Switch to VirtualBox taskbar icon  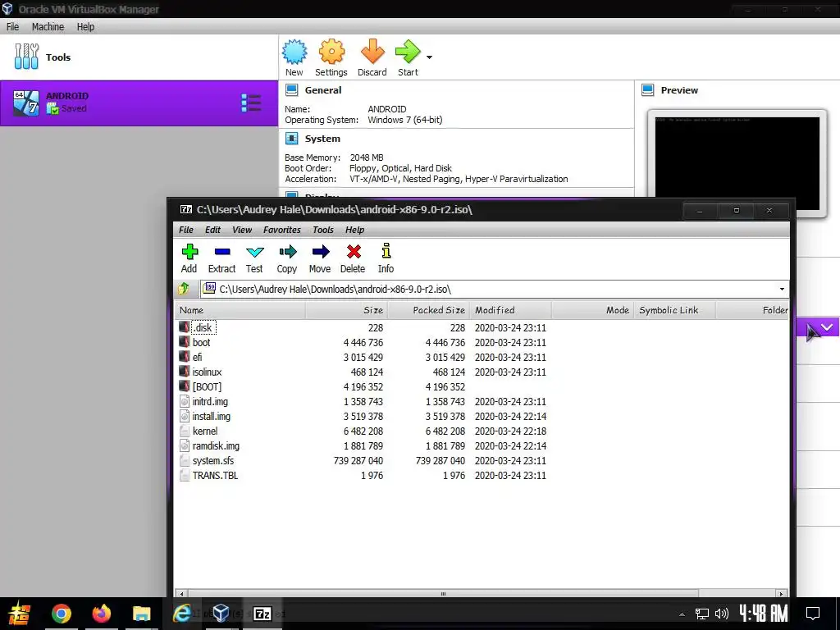point(221,614)
